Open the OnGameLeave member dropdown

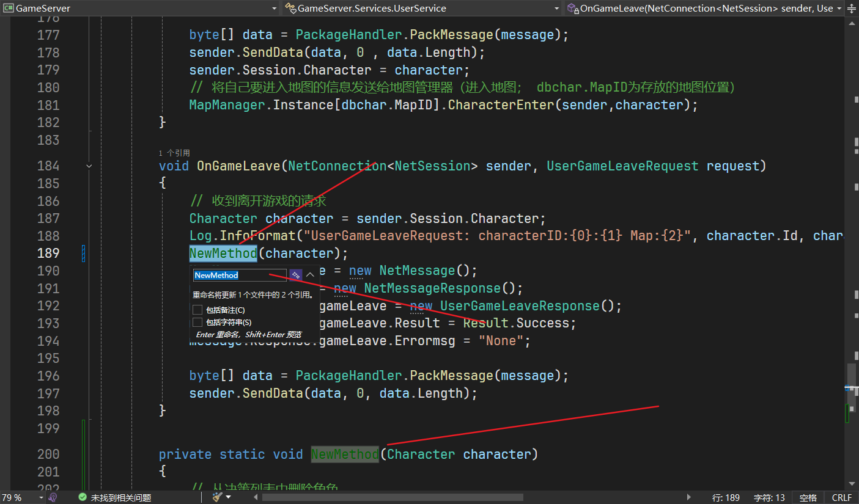(838, 9)
